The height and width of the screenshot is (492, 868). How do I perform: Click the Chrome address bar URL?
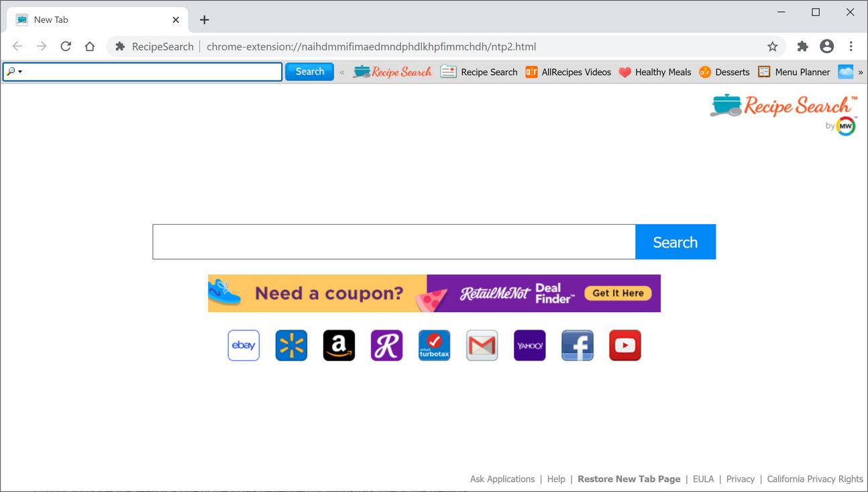(371, 46)
